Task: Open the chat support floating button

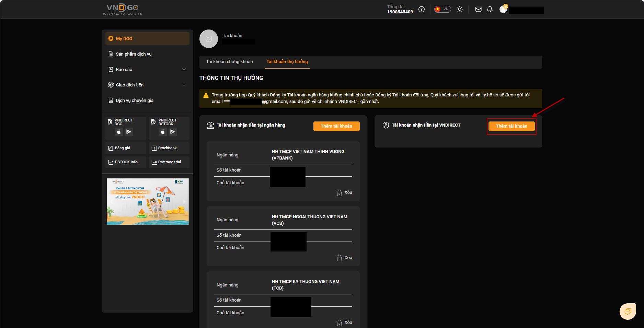Action: click(x=628, y=312)
